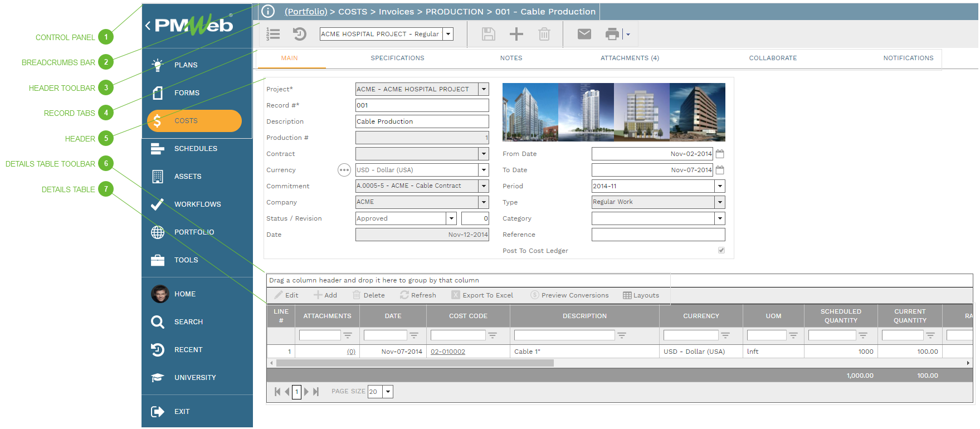Open Schedules in the sidebar menu

click(x=196, y=149)
